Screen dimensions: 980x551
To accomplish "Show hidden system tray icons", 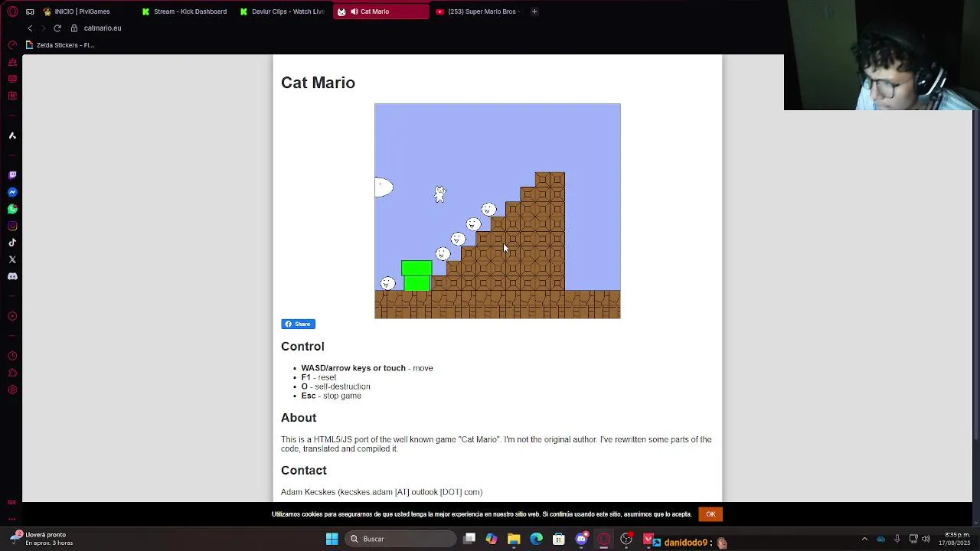I will [x=864, y=539].
